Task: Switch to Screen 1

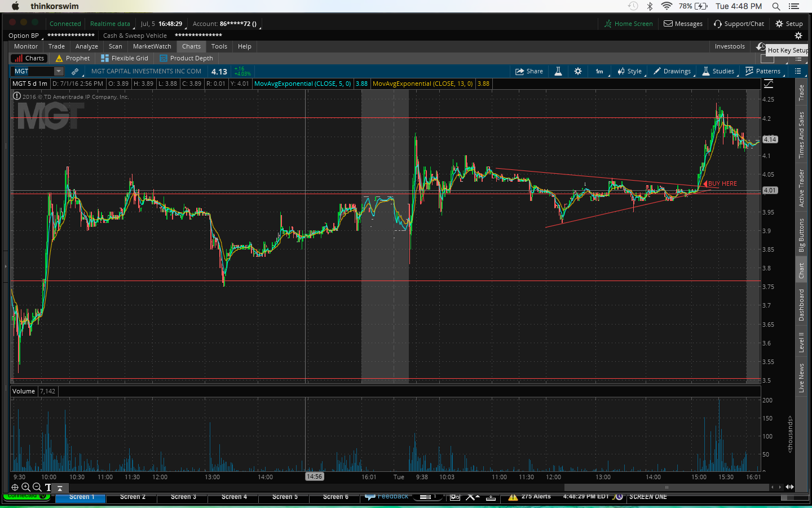Action: click(x=82, y=497)
